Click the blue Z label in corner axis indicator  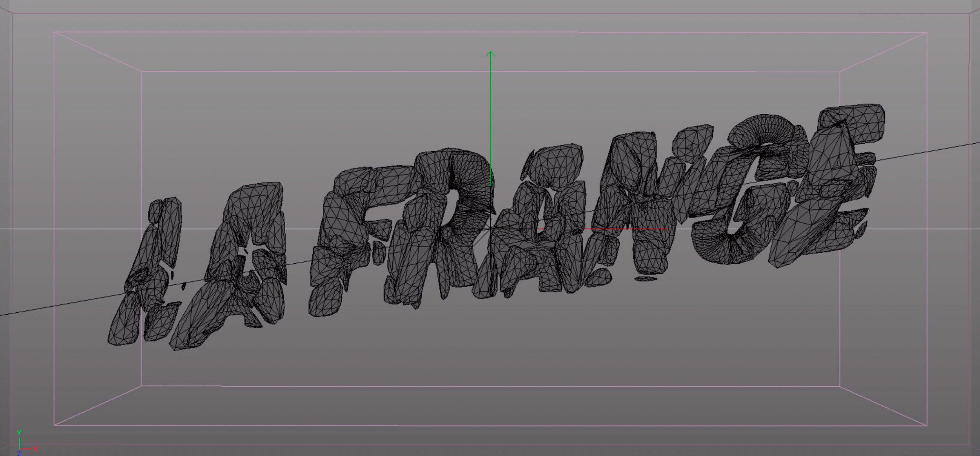click(19, 454)
